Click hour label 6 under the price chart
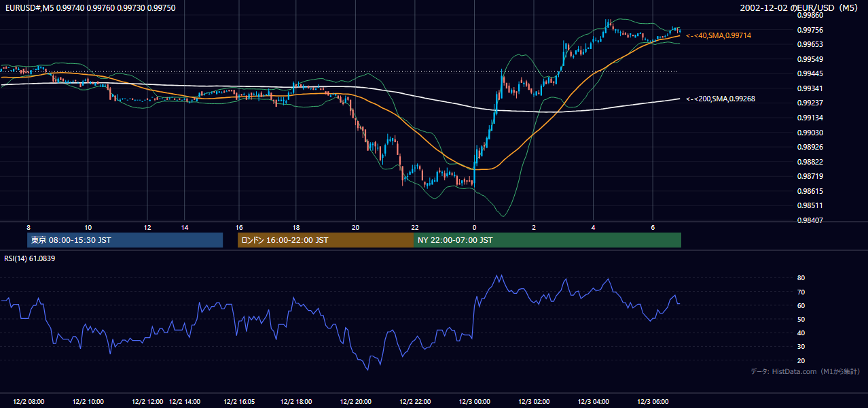The width and height of the screenshot is (868, 408). [653, 227]
